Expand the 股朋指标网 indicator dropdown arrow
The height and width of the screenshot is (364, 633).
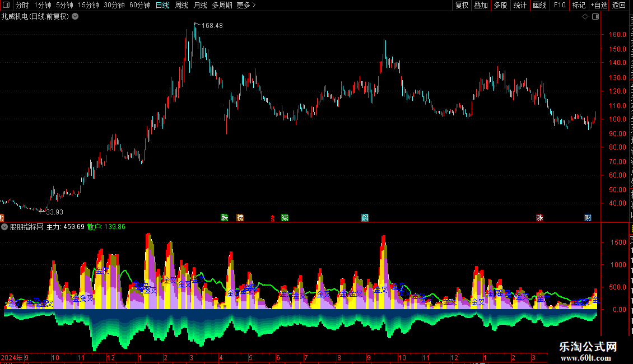click(4, 227)
